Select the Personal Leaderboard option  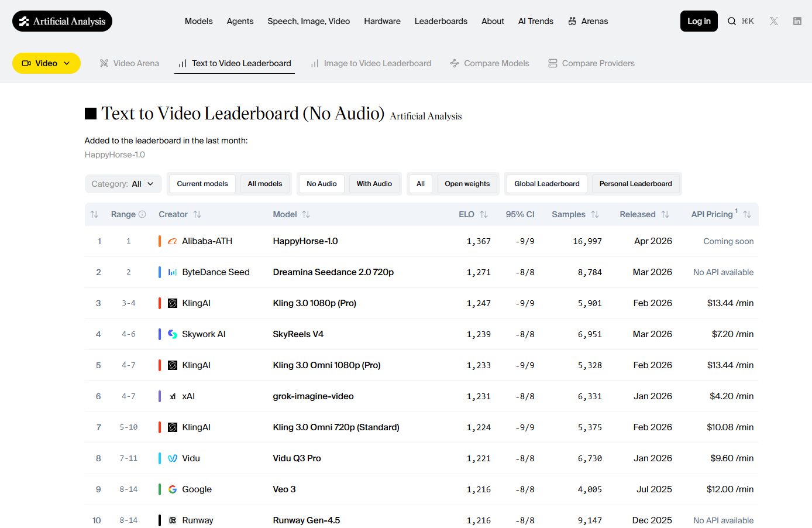[x=635, y=184]
